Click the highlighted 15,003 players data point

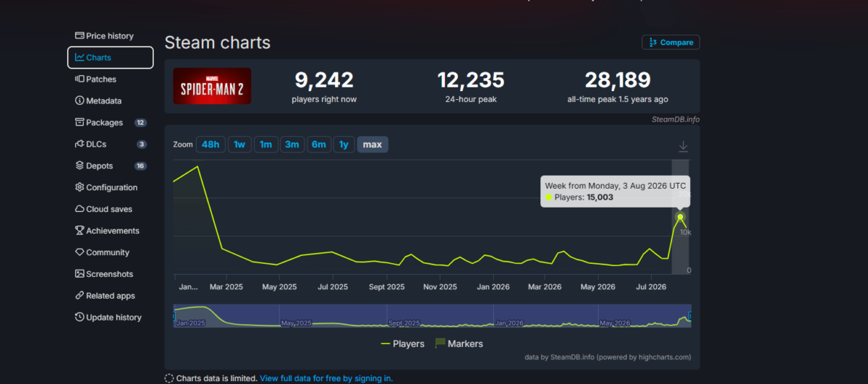point(681,217)
